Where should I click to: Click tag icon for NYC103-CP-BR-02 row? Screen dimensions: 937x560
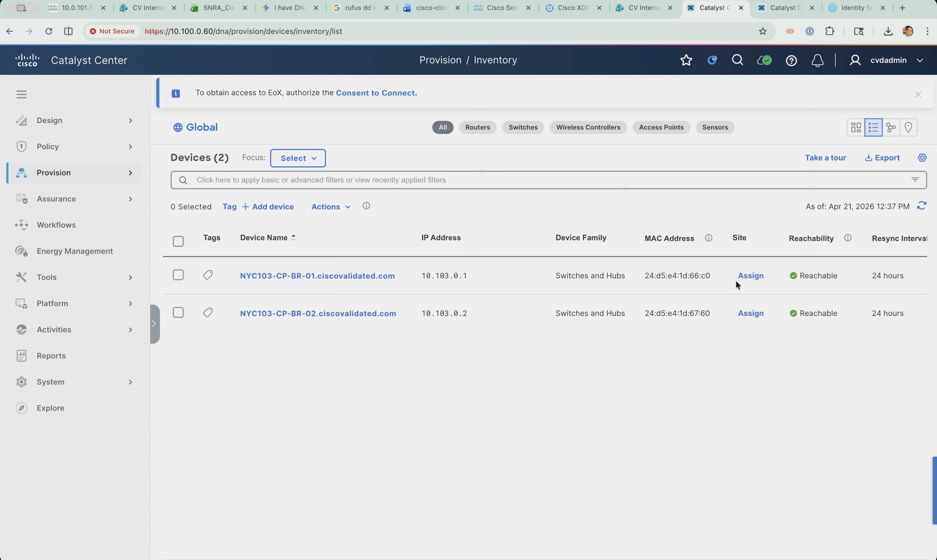[x=208, y=313]
